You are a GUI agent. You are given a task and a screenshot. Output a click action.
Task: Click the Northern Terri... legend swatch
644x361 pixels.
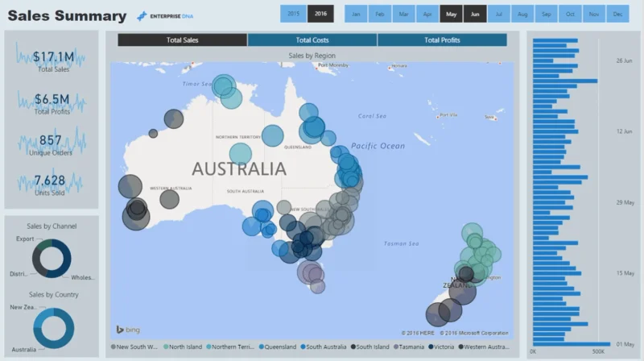(208, 346)
